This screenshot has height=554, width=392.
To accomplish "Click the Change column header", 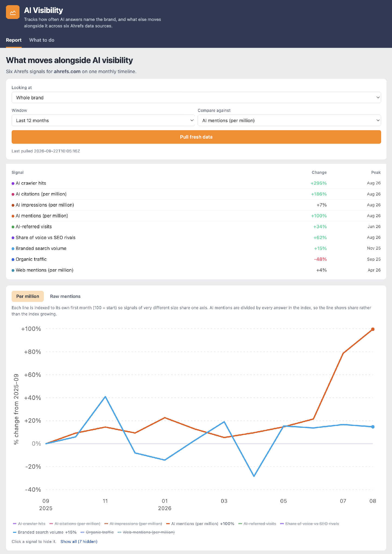I will point(319,172).
